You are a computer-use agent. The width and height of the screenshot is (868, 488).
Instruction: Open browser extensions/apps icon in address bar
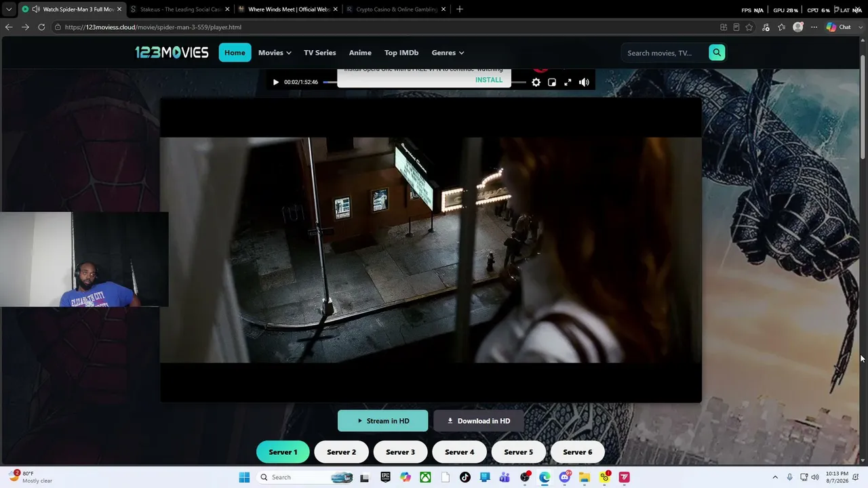[x=724, y=27]
